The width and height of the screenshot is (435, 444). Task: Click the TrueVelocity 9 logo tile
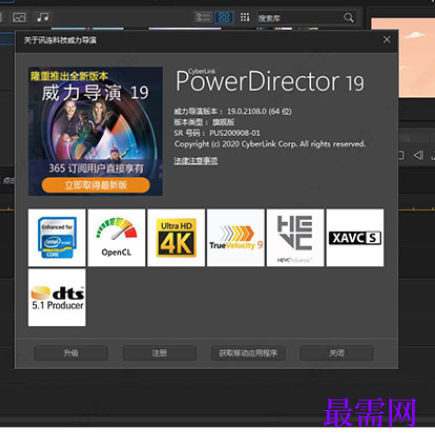click(236, 238)
